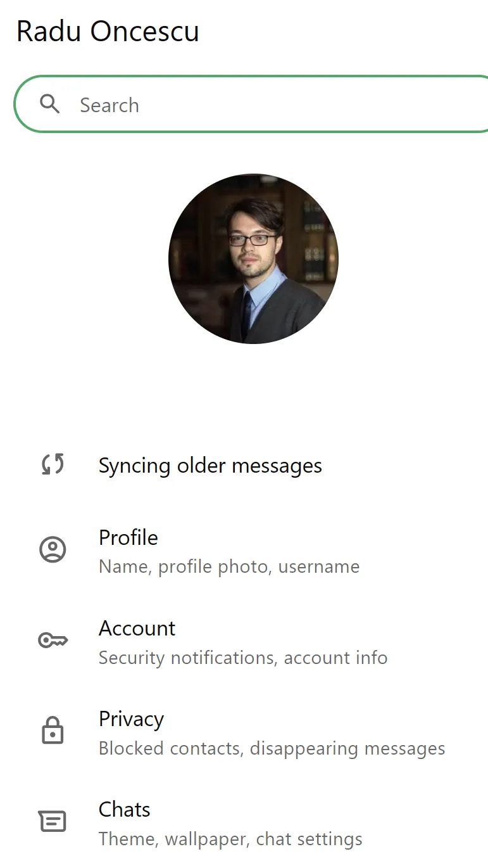Click the magnifier search icon

click(49, 104)
